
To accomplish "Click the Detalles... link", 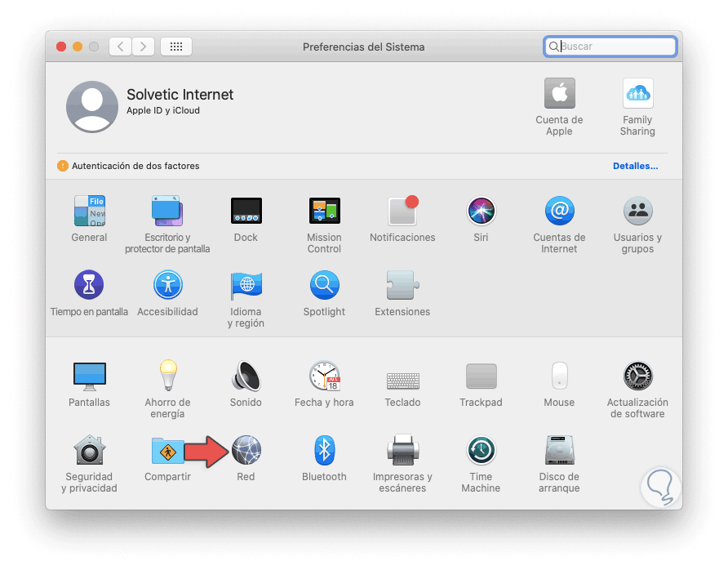I will tap(635, 166).
